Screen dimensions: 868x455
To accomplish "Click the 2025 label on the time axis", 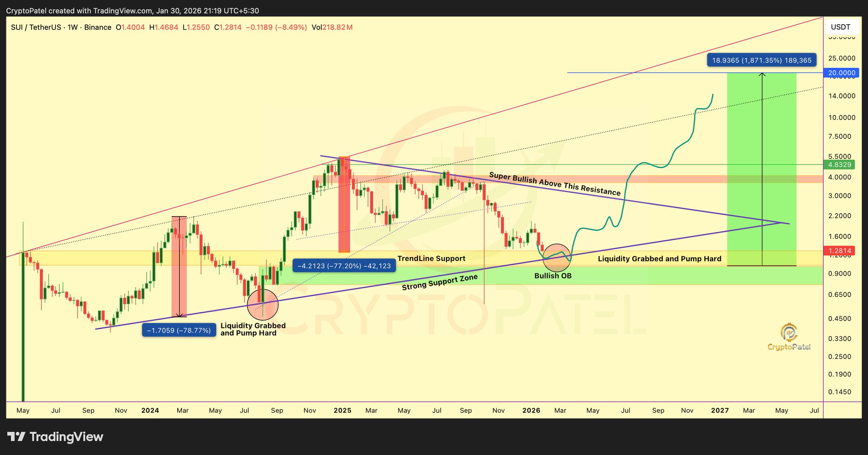I will click(x=342, y=410).
